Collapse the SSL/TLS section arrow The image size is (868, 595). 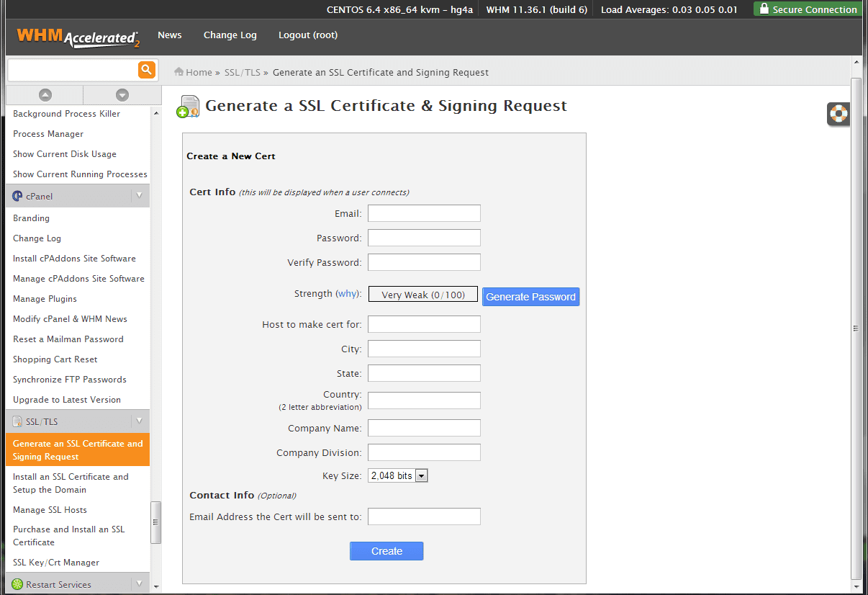tap(139, 421)
